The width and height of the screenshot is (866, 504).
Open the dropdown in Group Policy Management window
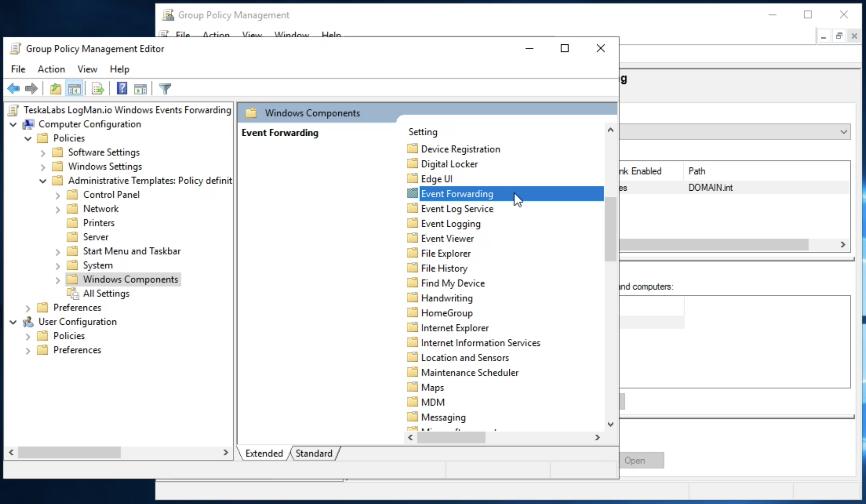pyautogui.click(x=843, y=132)
